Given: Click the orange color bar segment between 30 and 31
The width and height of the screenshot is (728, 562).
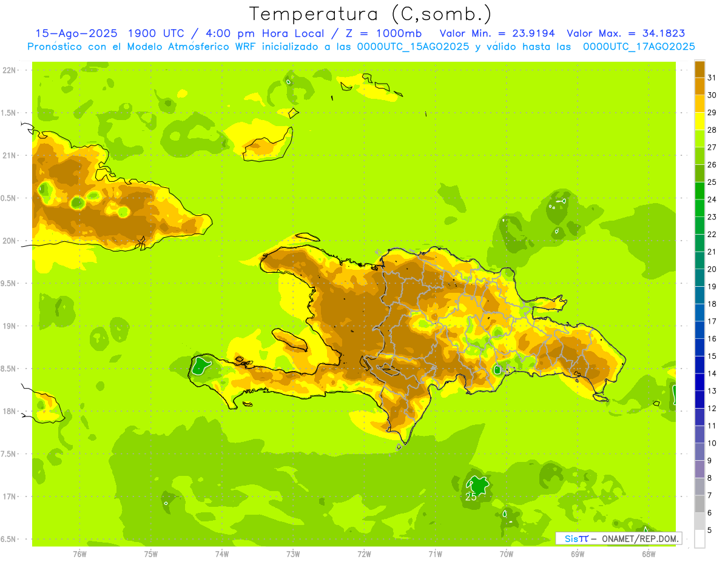Looking at the screenshot, I should 699,87.
